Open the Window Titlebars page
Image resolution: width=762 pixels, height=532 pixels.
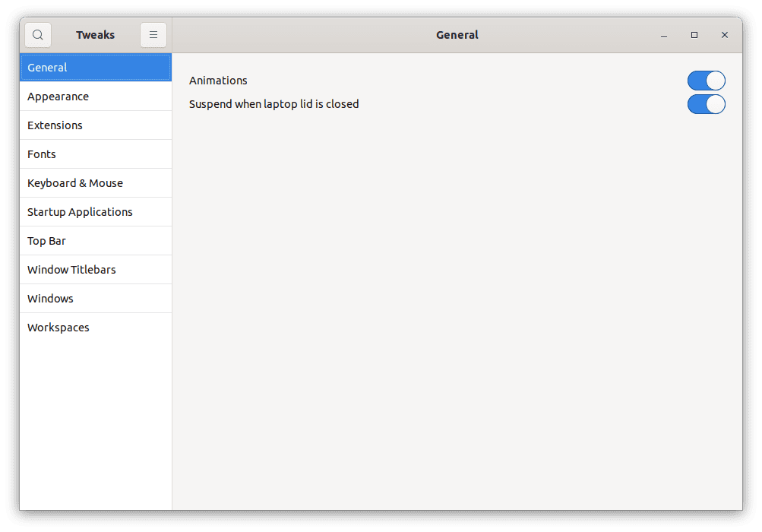96,270
